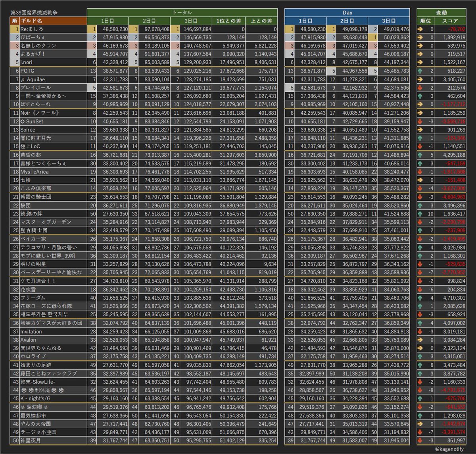Select the 変動 section header
The width and height of the screenshot is (476, 454).
(442, 12)
